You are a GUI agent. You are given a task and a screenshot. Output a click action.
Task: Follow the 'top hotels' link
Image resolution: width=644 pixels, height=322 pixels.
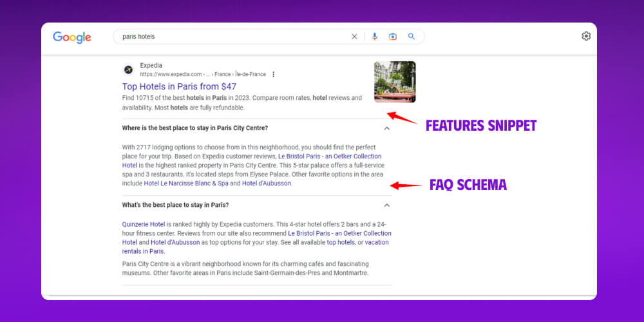[x=341, y=242]
